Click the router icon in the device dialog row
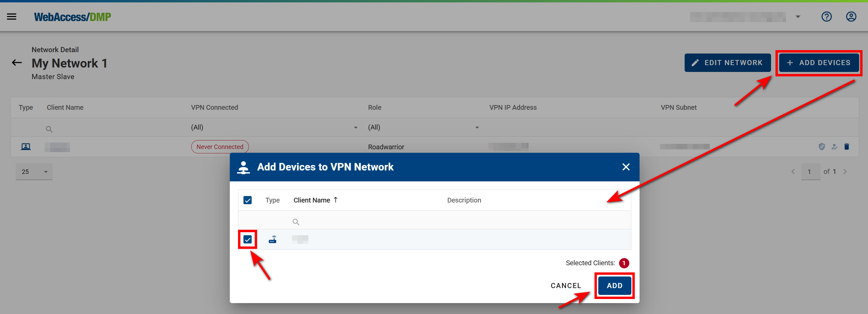868x314 pixels. (x=273, y=239)
